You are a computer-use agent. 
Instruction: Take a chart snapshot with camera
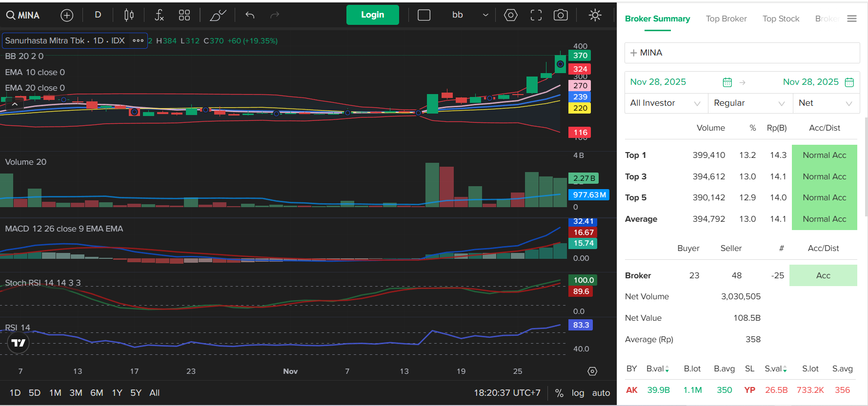[x=561, y=15]
